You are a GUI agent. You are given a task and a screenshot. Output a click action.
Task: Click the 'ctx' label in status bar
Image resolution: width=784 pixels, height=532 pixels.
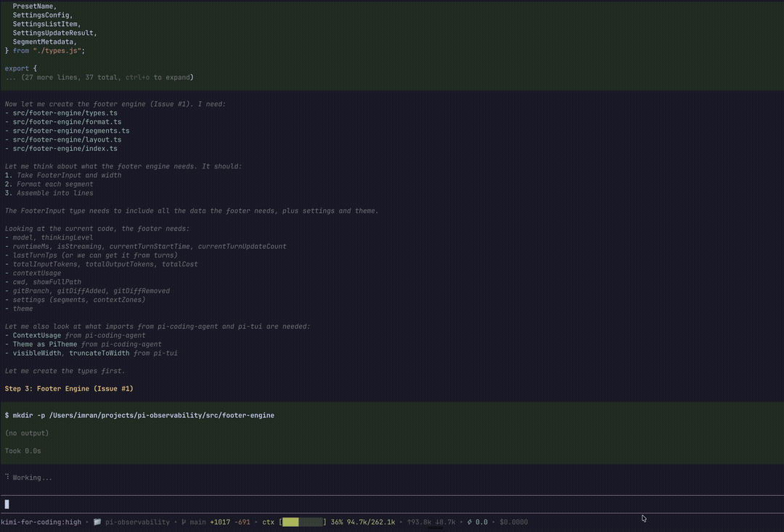point(268,522)
